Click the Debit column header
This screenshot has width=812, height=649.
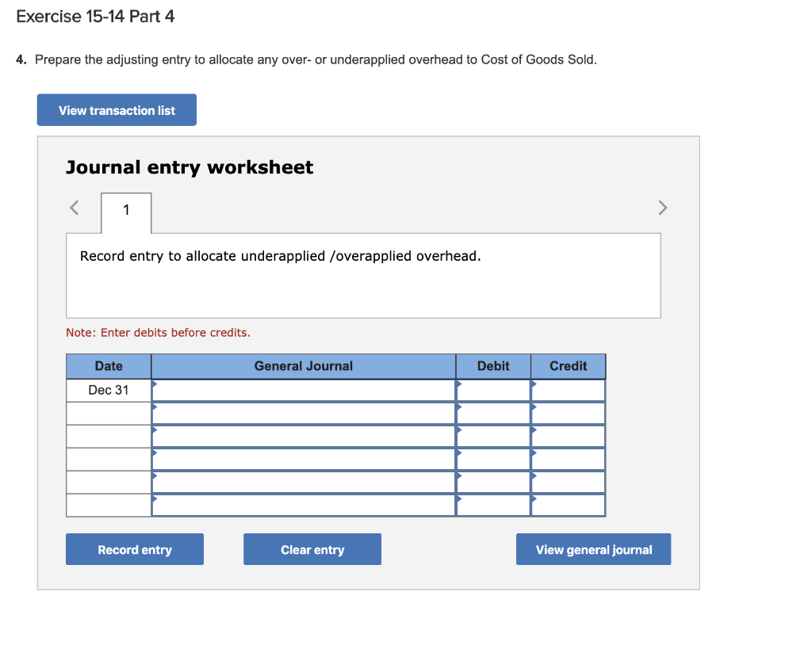tap(493, 366)
